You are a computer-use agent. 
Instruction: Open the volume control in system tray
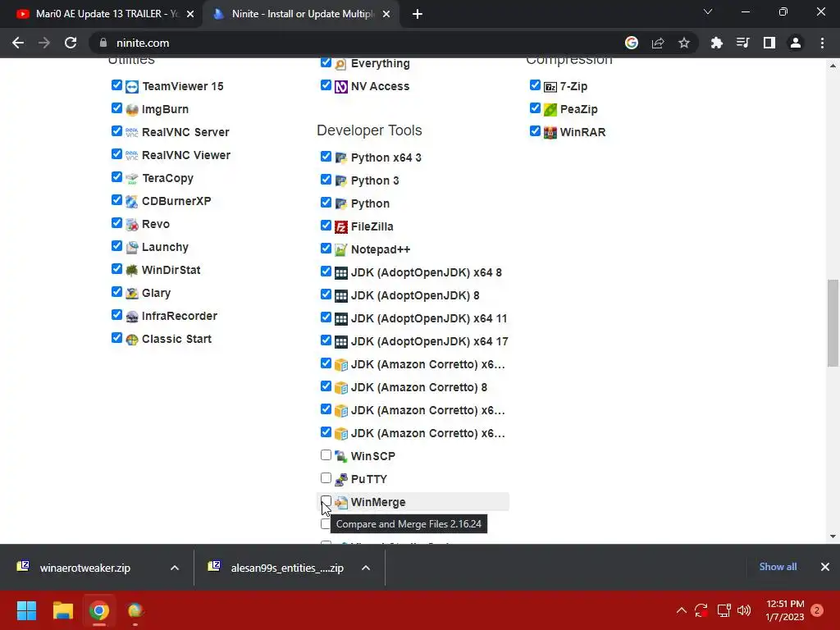(744, 610)
